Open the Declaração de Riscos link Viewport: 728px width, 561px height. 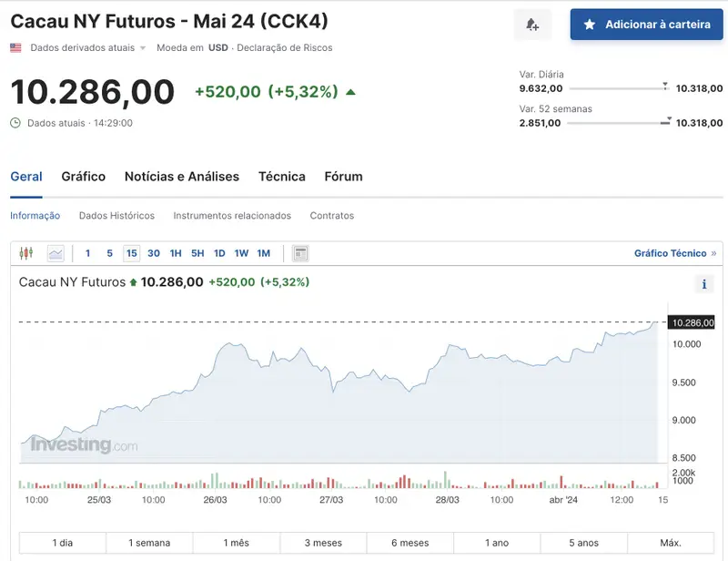(285, 47)
